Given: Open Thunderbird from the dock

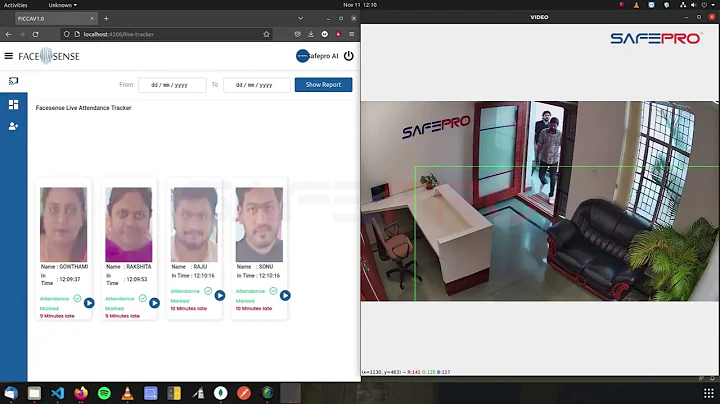Looking at the screenshot, I should tap(11, 393).
